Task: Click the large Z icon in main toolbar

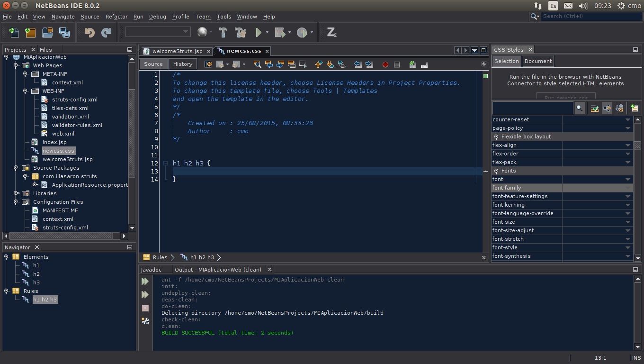Action: click(331, 32)
